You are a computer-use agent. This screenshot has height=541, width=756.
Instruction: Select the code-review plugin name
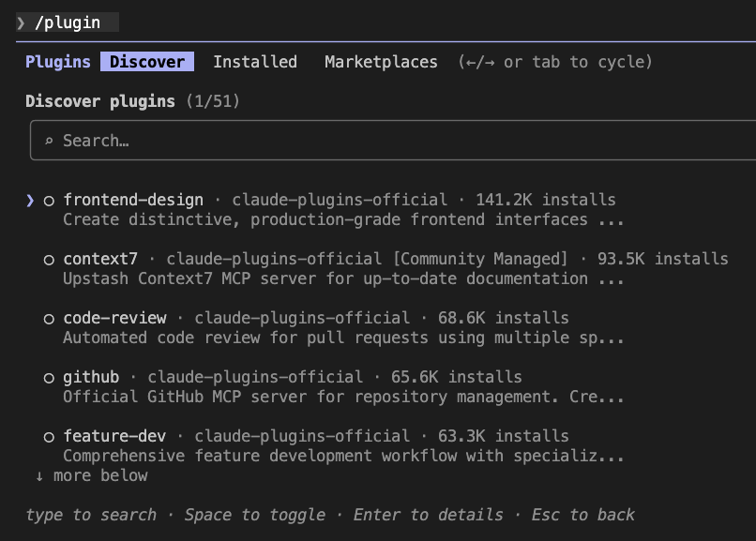pyautogui.click(x=114, y=318)
